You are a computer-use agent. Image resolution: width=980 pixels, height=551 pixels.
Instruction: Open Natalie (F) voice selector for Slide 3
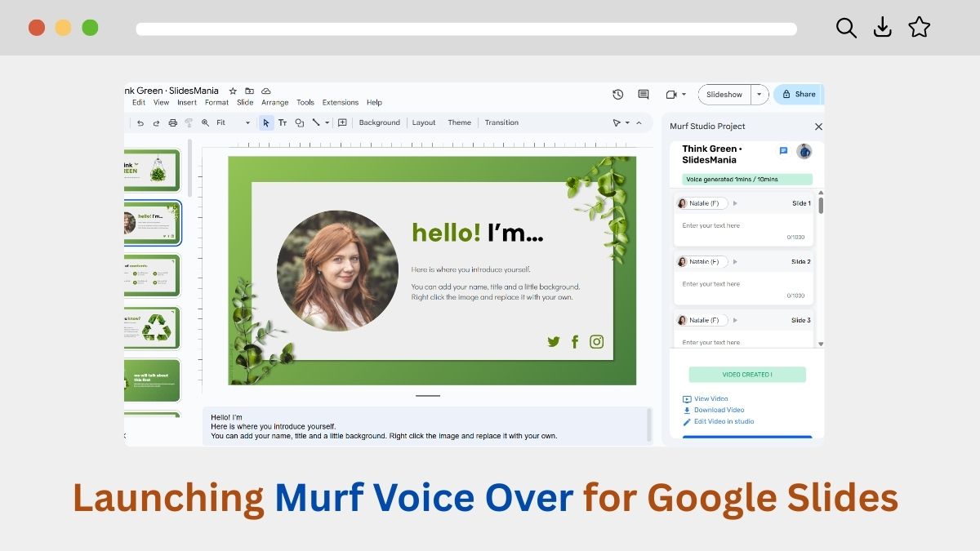tap(702, 321)
